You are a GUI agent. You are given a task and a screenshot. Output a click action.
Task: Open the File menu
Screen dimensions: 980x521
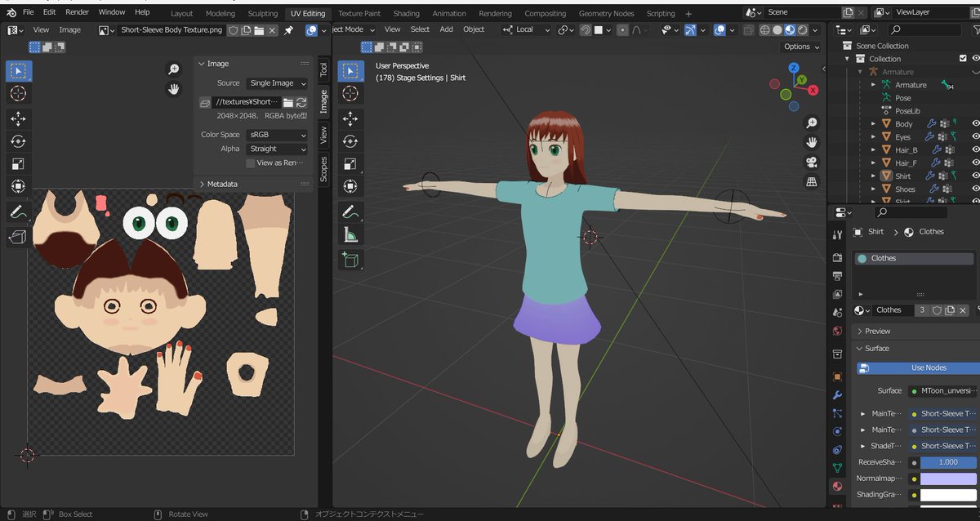coord(29,12)
